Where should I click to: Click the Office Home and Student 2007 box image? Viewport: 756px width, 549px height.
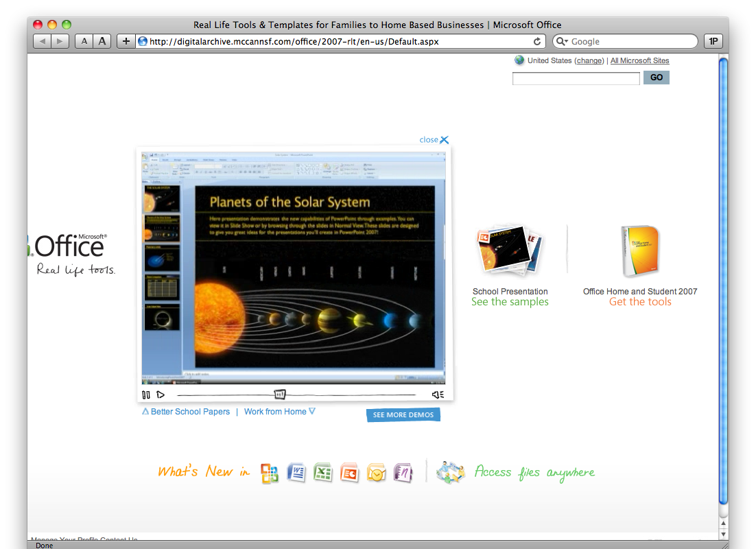pyautogui.click(x=640, y=251)
